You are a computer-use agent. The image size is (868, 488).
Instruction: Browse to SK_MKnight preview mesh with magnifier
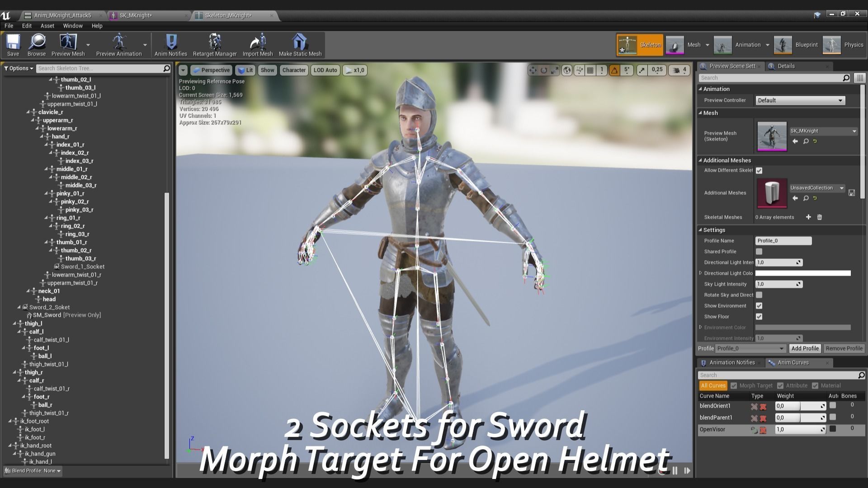[x=806, y=141]
